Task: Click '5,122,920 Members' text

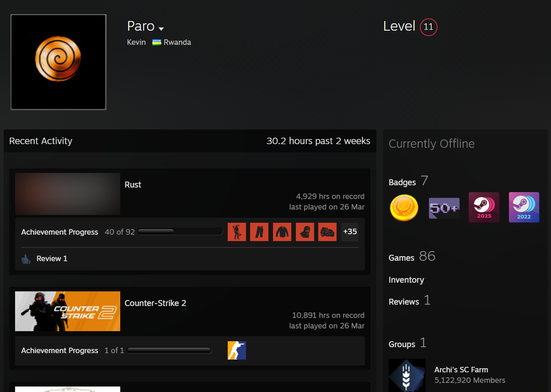Action: (x=470, y=380)
